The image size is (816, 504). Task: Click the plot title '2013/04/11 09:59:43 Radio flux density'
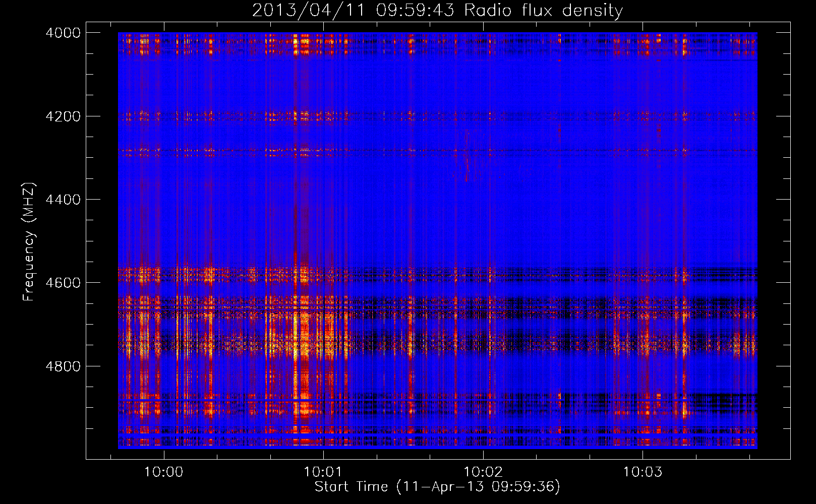(x=437, y=10)
